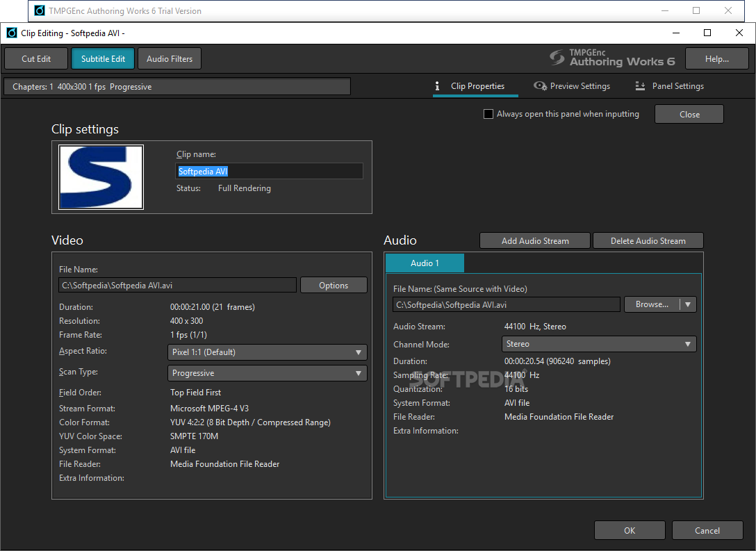
Task: Select the Panel Settings tab
Action: [670, 86]
